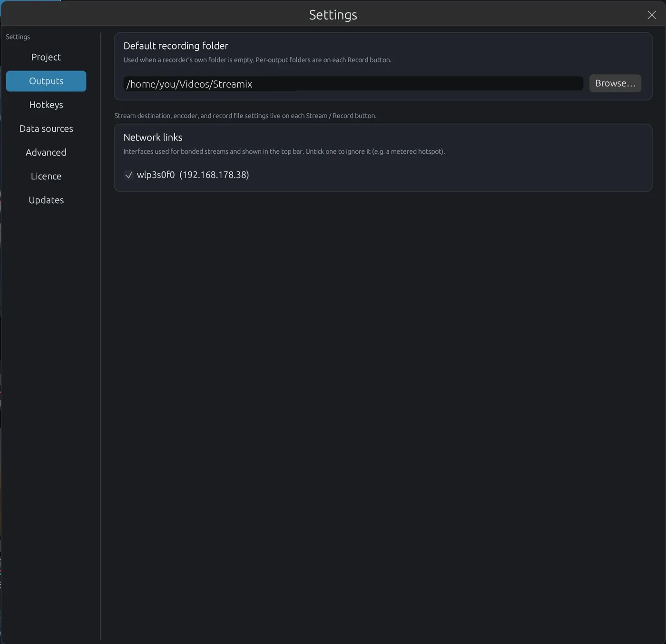Image resolution: width=666 pixels, height=644 pixels.
Task: Focus the default recording folder path field
Action: click(353, 84)
